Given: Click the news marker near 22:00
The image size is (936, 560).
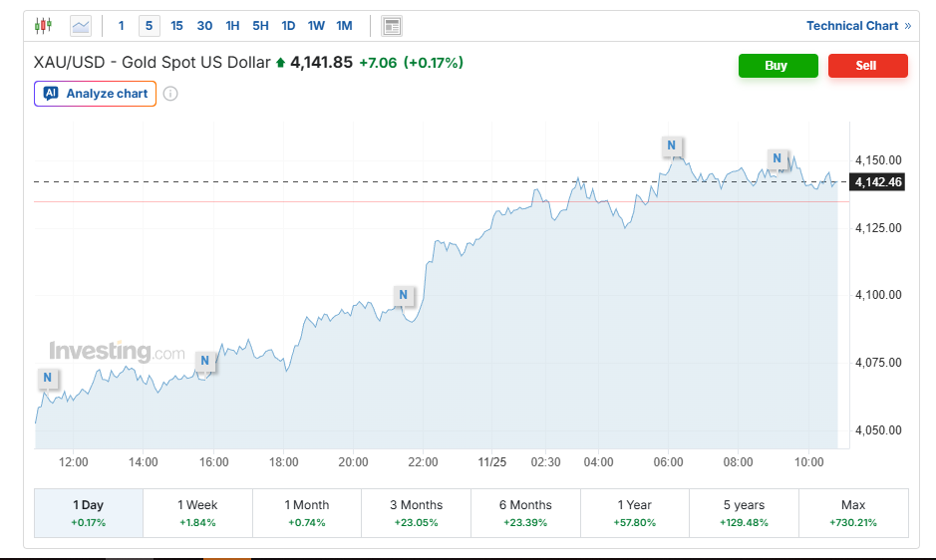Looking at the screenshot, I should point(403,295).
